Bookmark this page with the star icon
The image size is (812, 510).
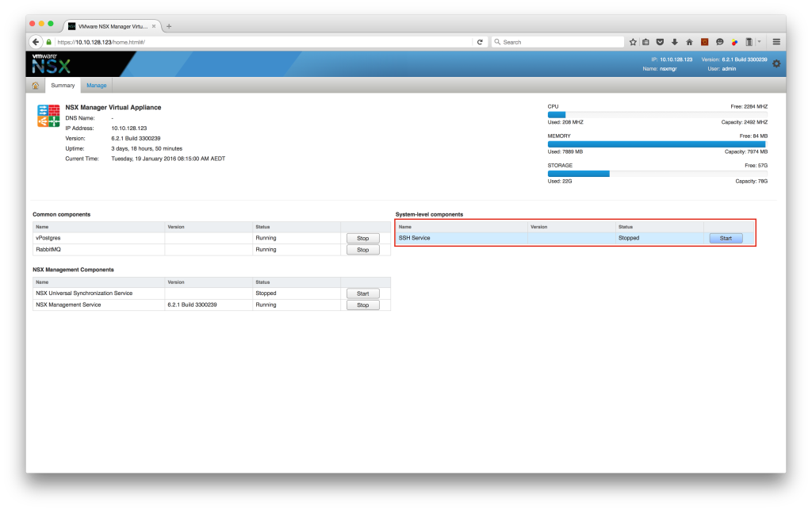[x=633, y=42]
